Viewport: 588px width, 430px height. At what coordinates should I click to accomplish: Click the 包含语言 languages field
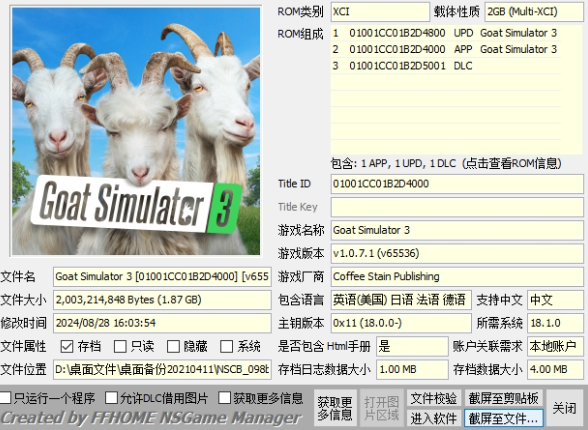click(401, 300)
